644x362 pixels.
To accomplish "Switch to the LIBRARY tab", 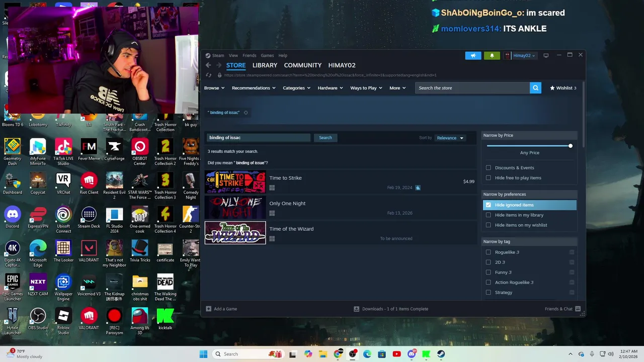I will click(265, 65).
